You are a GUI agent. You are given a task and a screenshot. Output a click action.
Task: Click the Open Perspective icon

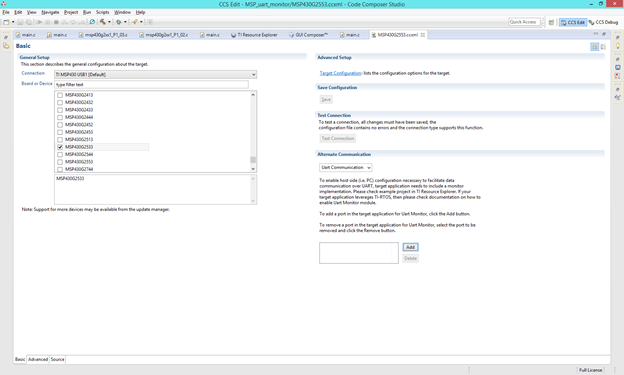551,22
